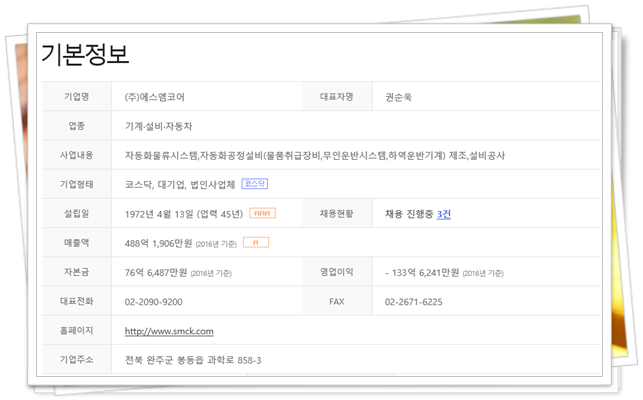Image resolution: width=643 pixels, height=400 pixels.
Task: Select the 자동화물류시스템 business description text
Action: (x=315, y=155)
